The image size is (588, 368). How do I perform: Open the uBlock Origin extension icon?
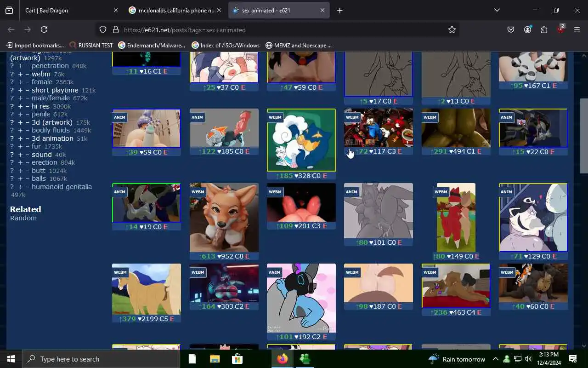pos(560,29)
